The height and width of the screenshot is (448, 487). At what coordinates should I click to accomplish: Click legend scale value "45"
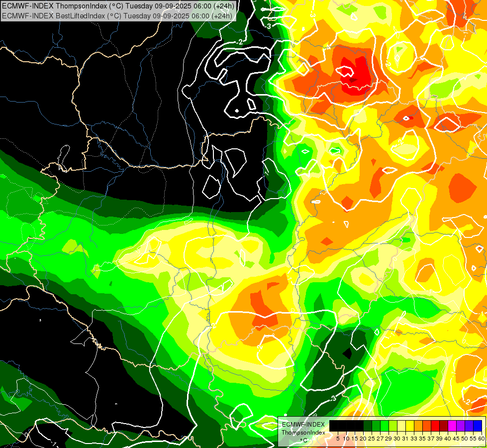pyautogui.click(x=457, y=439)
